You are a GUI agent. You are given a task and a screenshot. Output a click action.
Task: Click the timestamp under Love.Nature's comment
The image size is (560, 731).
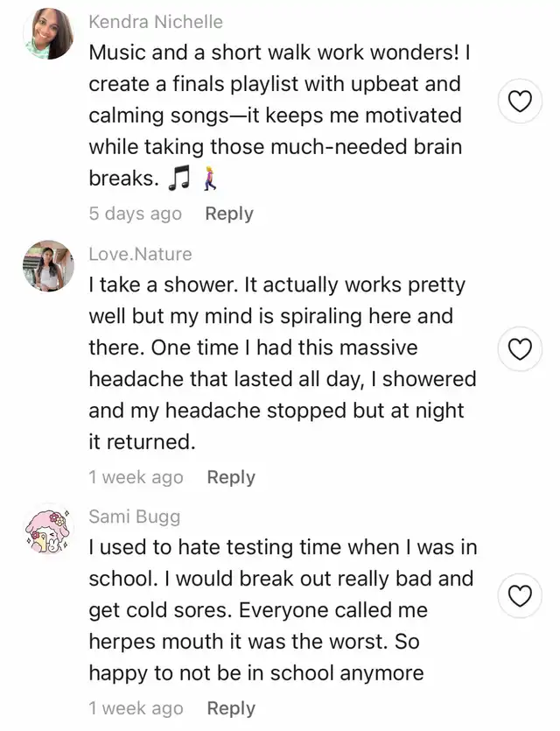coord(136,477)
